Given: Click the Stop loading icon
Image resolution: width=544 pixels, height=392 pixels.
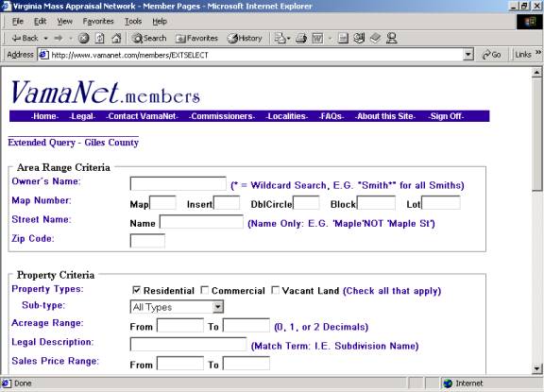Looking at the screenshot, I should 83,38.
